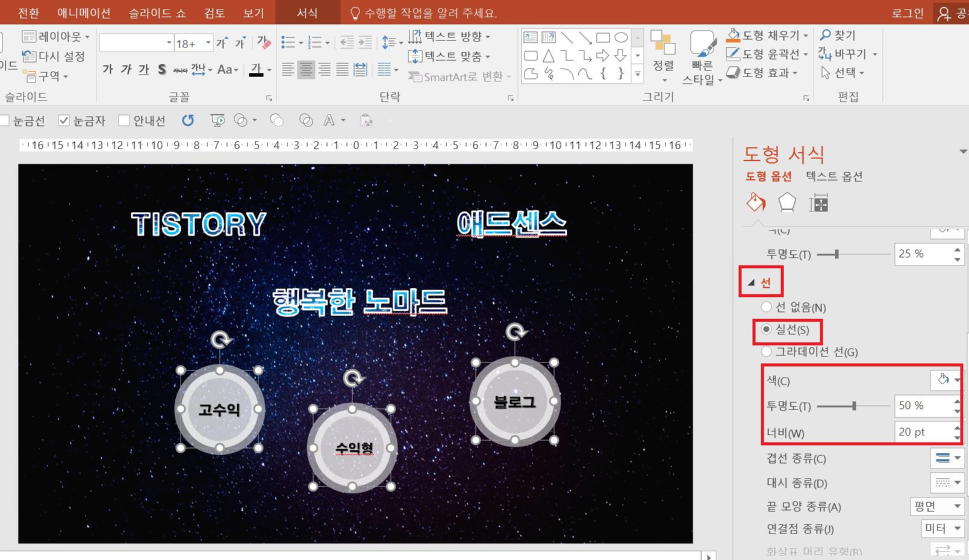Select the 블로그 circle shape
Viewport: 969px width, 560px height.
point(515,402)
